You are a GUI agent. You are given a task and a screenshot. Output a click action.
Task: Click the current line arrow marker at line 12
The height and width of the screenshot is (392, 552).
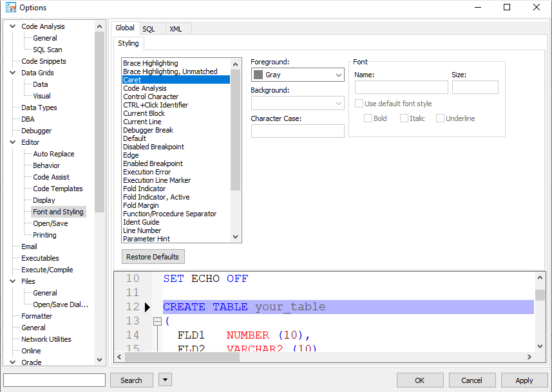pyautogui.click(x=148, y=307)
